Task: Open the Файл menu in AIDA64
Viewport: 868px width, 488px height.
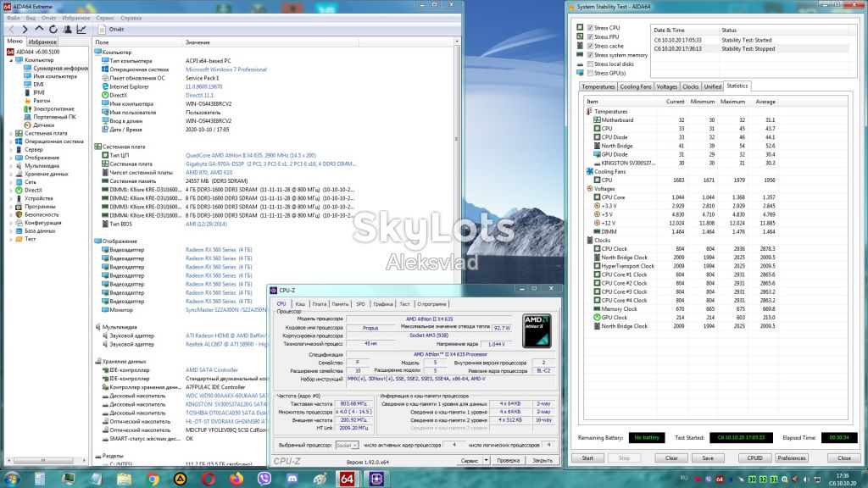Action: pyautogui.click(x=14, y=18)
